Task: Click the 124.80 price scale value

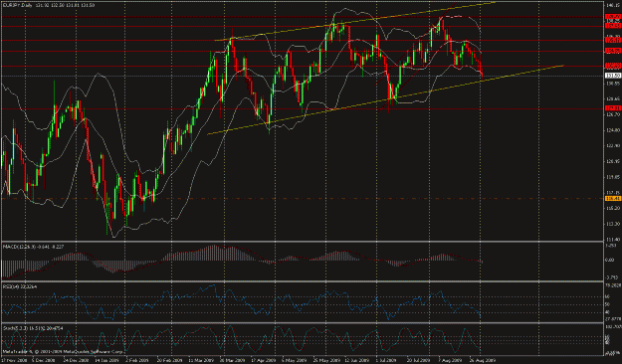Action: click(x=612, y=130)
